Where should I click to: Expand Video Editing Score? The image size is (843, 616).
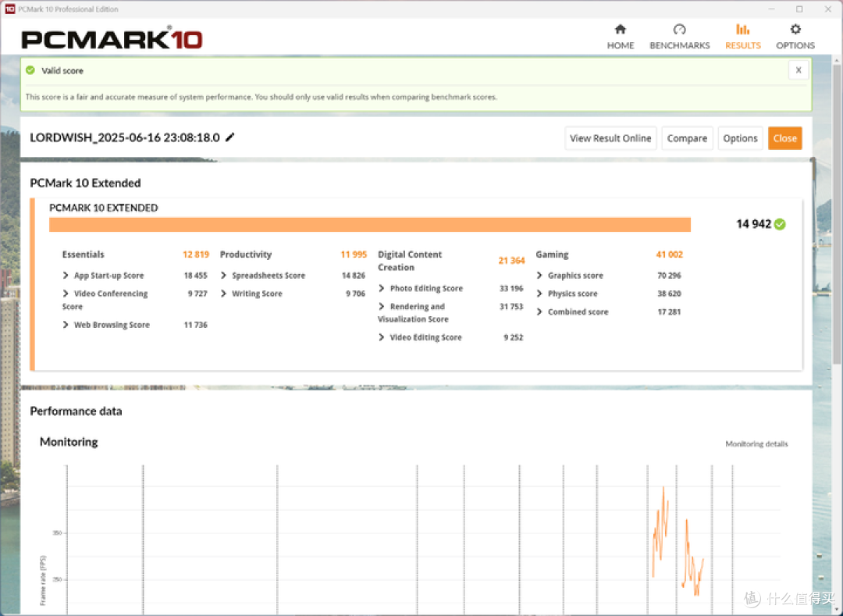pyautogui.click(x=382, y=337)
